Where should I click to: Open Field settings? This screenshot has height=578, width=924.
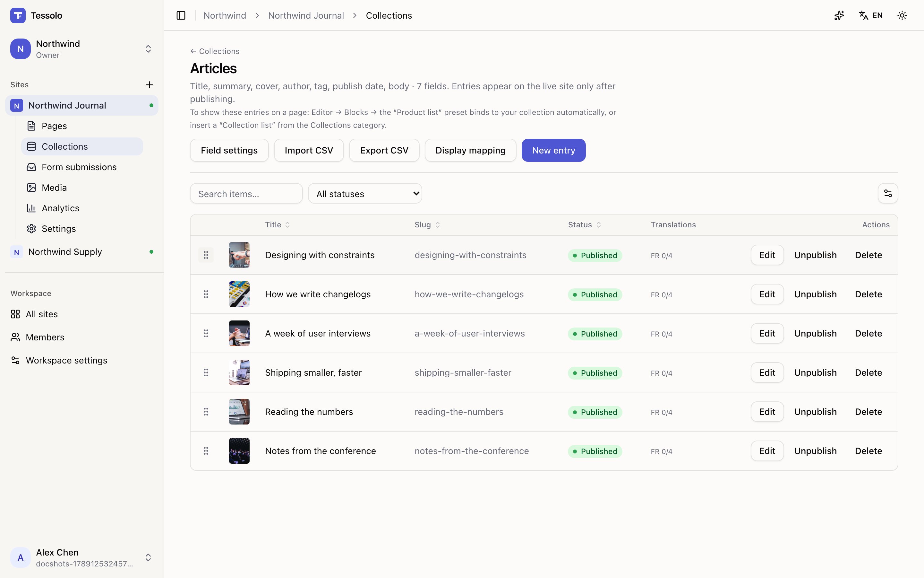(x=229, y=150)
